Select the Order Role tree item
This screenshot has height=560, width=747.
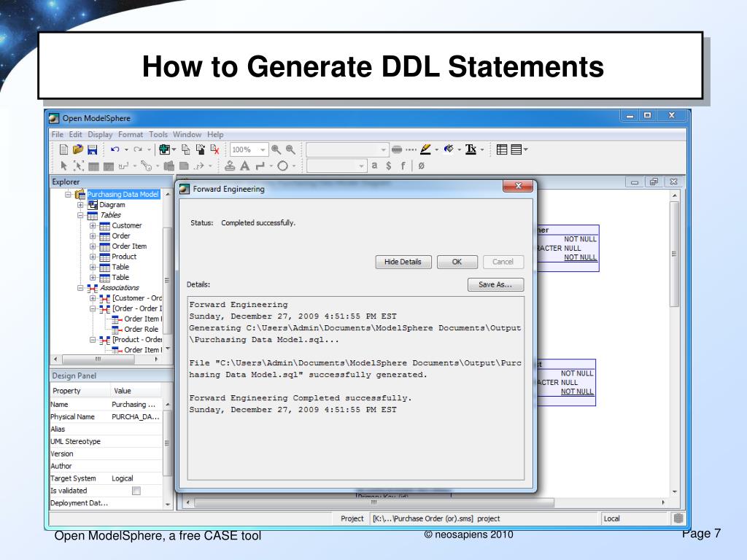click(x=141, y=329)
